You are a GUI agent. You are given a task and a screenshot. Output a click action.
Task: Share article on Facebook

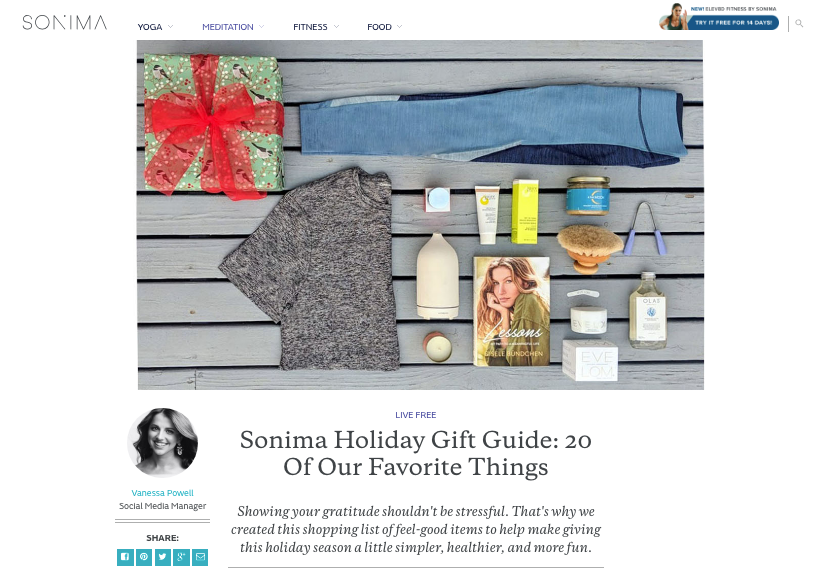click(125, 557)
